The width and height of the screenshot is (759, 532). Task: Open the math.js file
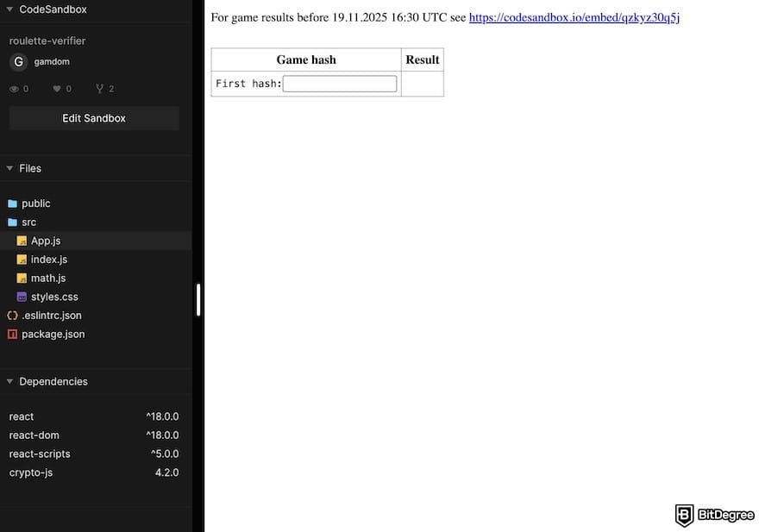tap(48, 279)
